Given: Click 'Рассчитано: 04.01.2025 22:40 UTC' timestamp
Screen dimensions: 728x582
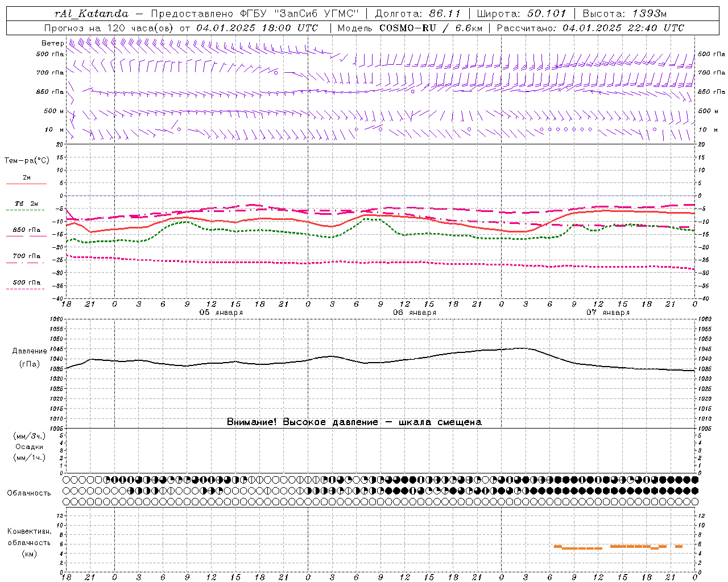Looking at the screenshot, I should [x=590, y=28].
